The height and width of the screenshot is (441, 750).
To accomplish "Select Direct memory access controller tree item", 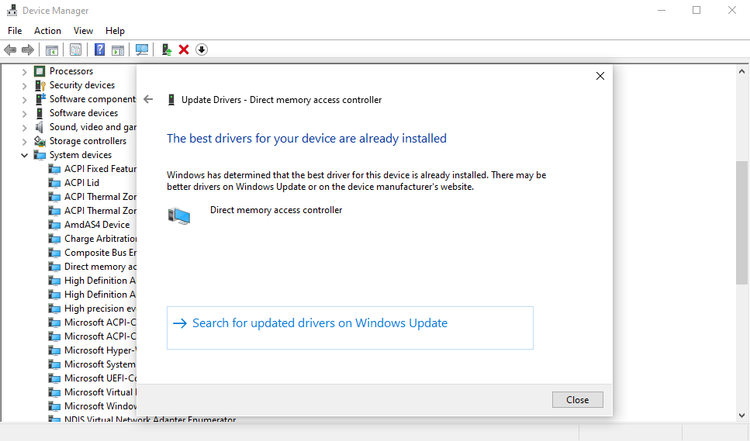I will [100, 266].
